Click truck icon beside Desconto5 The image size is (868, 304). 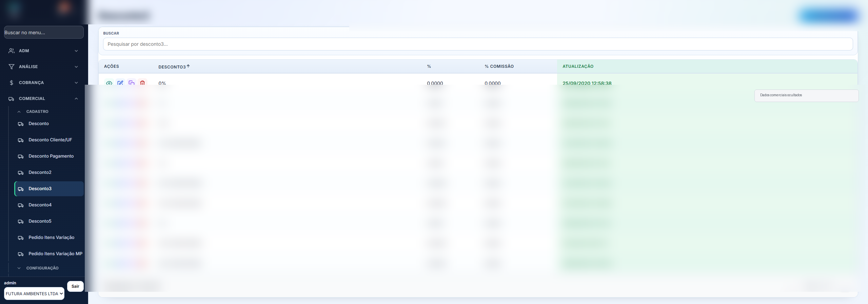click(x=21, y=221)
